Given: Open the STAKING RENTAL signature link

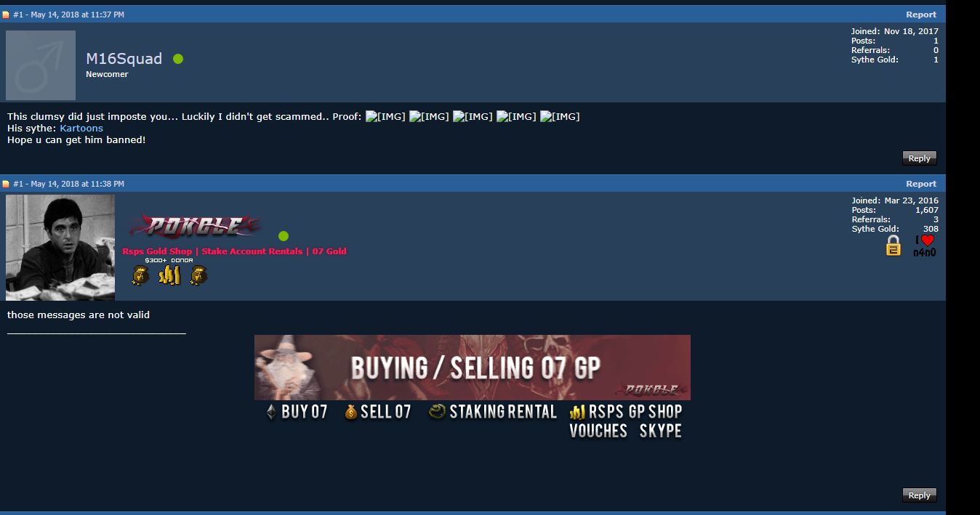Looking at the screenshot, I should pyautogui.click(x=493, y=412).
